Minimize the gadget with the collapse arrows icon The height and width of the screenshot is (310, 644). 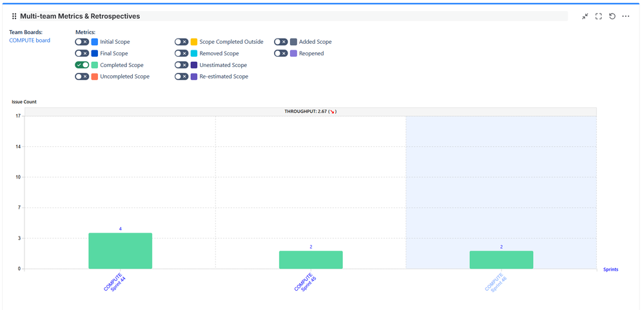coord(585,16)
